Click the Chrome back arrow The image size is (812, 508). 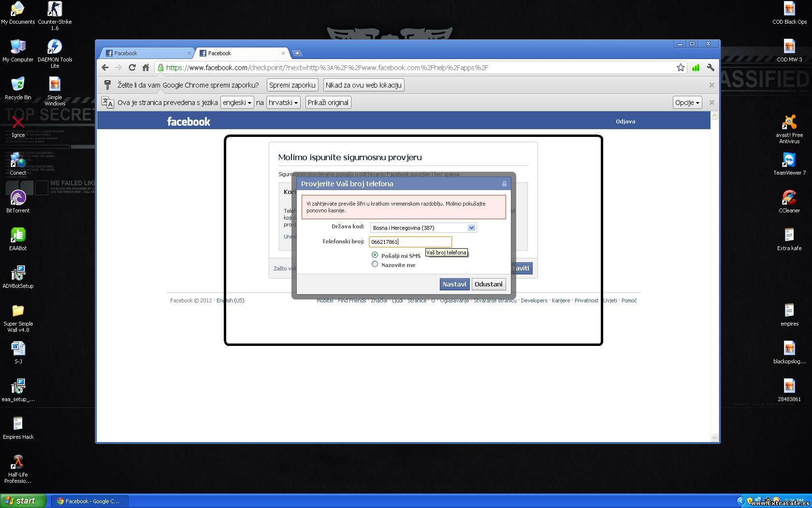coord(105,68)
